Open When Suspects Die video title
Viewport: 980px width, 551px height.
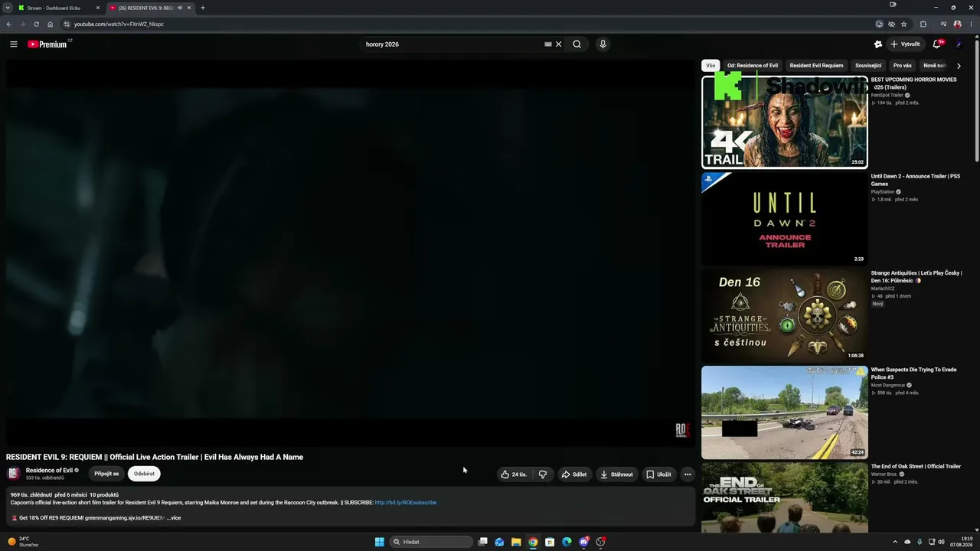tap(913, 373)
